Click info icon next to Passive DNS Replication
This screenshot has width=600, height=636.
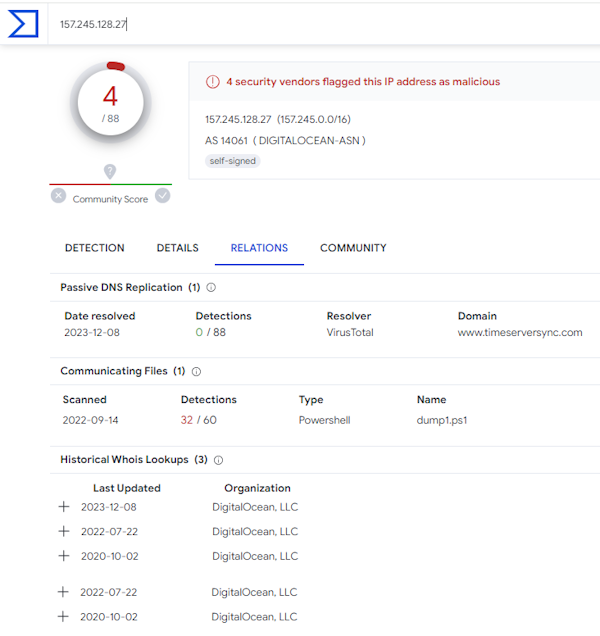coord(211,288)
